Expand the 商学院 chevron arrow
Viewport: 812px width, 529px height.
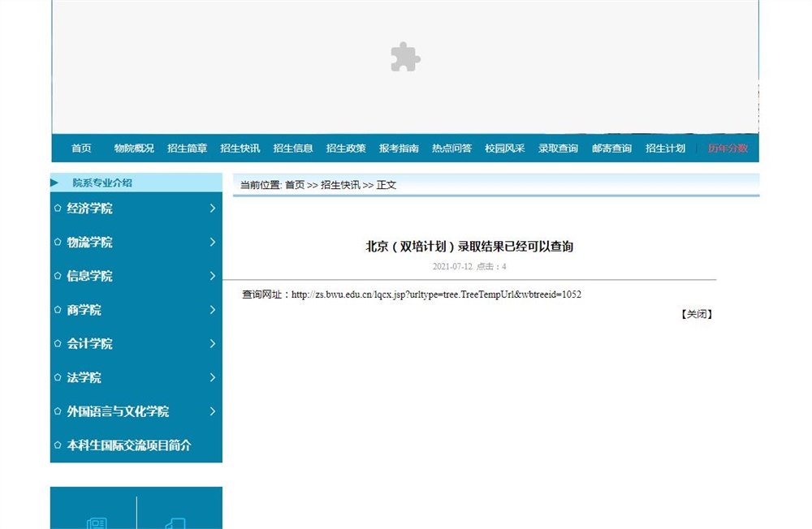point(212,310)
